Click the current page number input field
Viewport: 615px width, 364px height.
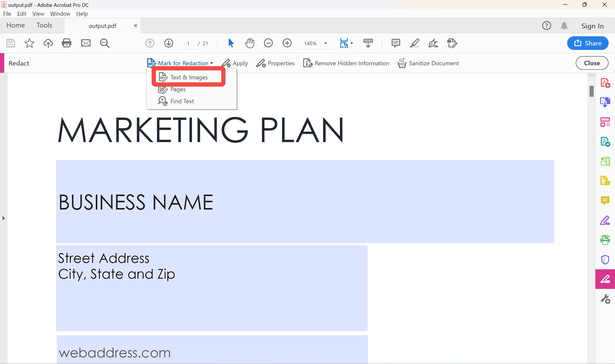click(x=188, y=43)
